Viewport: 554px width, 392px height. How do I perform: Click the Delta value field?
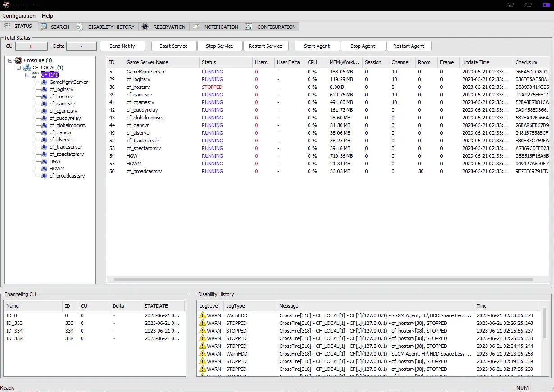[81, 46]
